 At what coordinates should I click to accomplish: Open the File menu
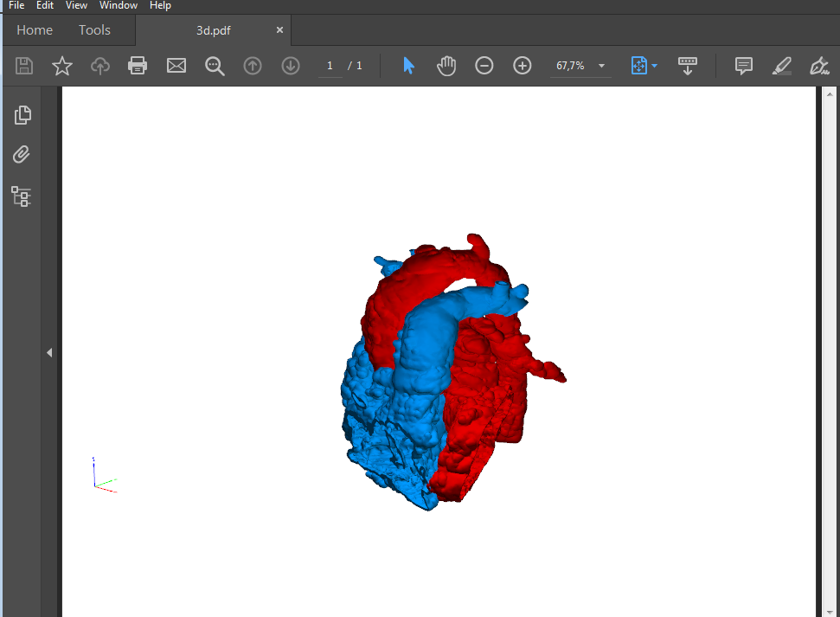click(16, 5)
